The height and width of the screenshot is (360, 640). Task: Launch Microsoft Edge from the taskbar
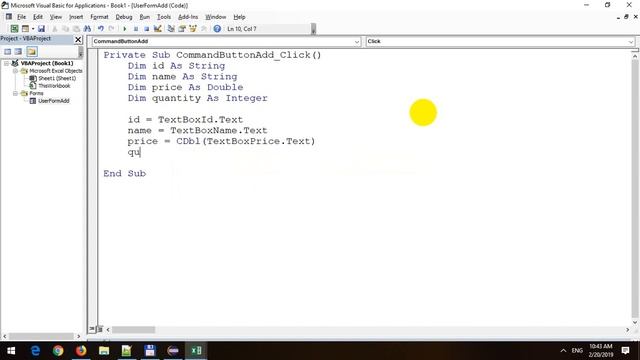36,351
